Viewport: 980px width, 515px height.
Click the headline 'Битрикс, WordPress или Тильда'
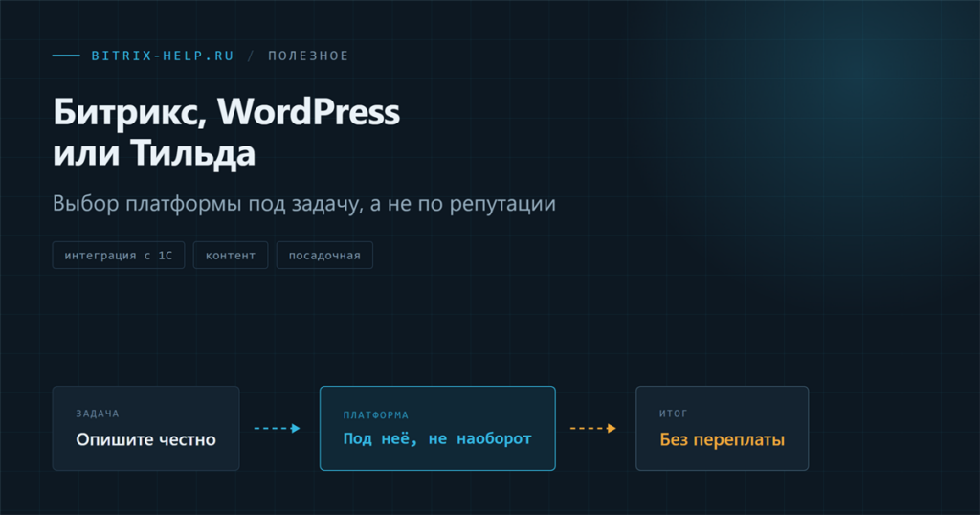point(226,132)
